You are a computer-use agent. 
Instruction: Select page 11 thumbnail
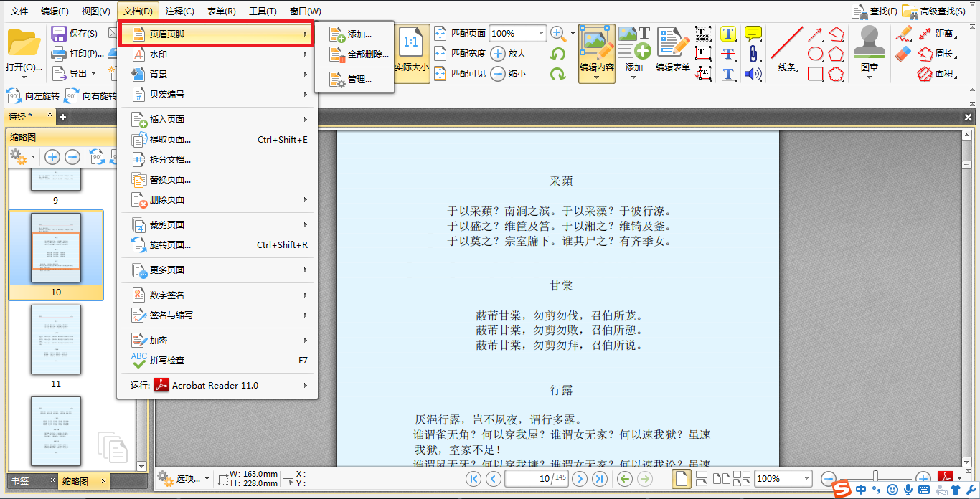pyautogui.click(x=56, y=339)
